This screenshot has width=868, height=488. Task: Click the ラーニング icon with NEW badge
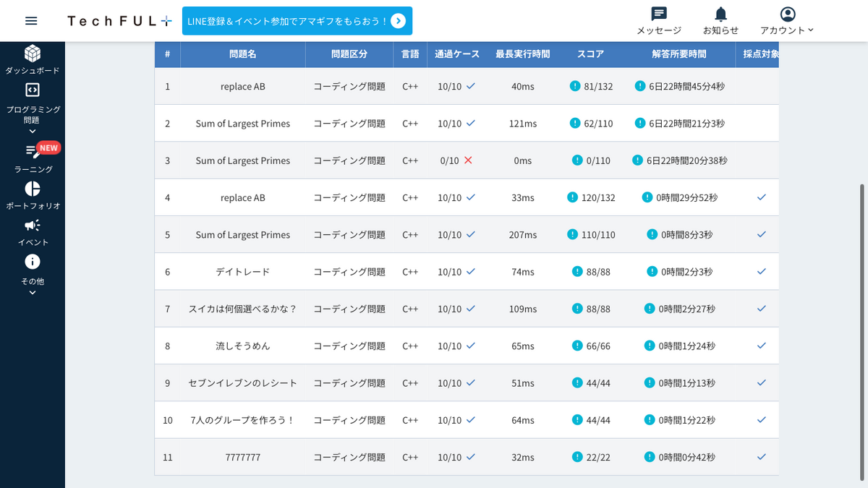33,151
